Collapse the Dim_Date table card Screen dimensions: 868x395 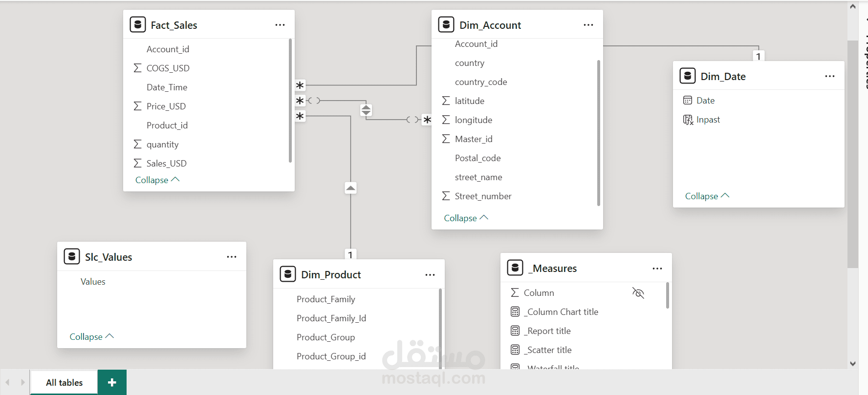pyautogui.click(x=707, y=196)
